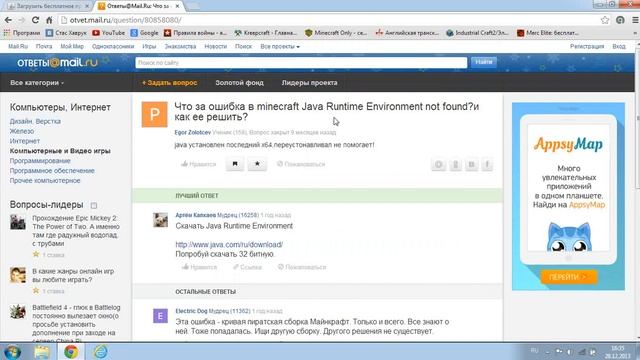Open the browser home page icon
This screenshot has height=360, width=640.
click(49, 20)
